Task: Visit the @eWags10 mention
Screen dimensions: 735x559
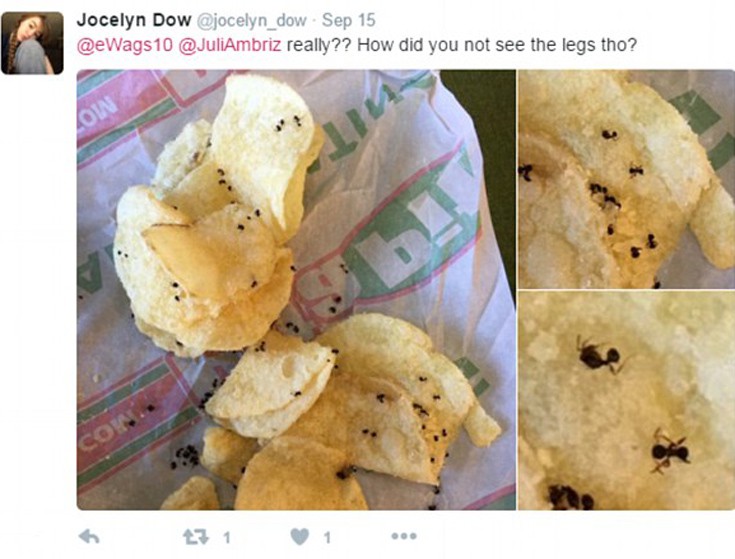Action: (125, 45)
